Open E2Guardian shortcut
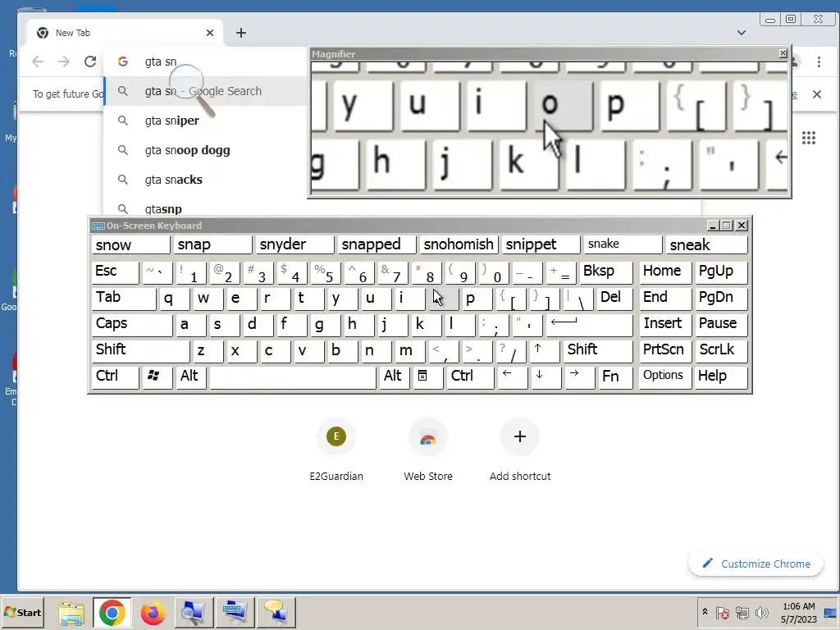840x630 pixels. (x=336, y=450)
